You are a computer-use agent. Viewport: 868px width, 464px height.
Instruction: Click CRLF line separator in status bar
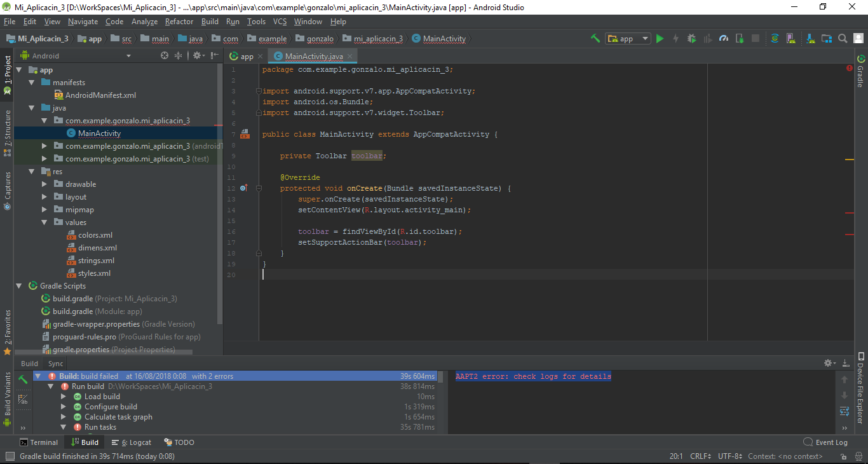[701, 456]
